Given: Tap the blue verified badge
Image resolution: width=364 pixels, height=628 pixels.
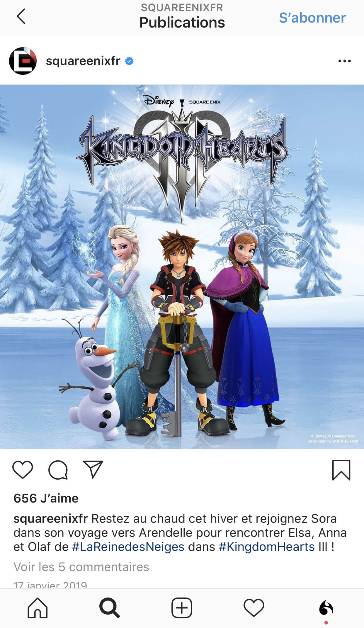Looking at the screenshot, I should coord(129,61).
